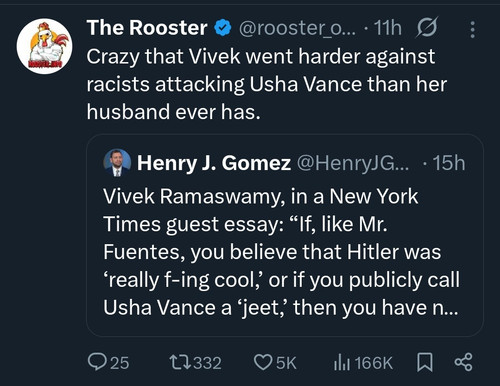Like the tweet with heart icon
The width and height of the screenshot is (500, 386).
(263, 362)
